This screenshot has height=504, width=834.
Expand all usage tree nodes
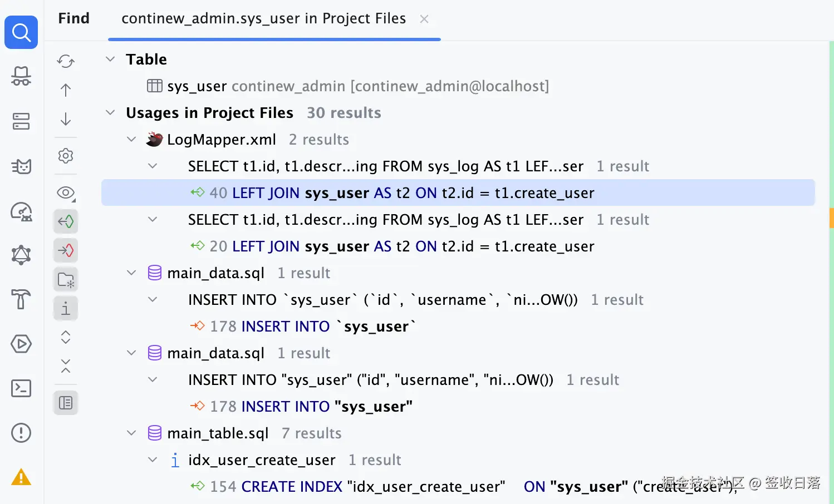coord(66,337)
